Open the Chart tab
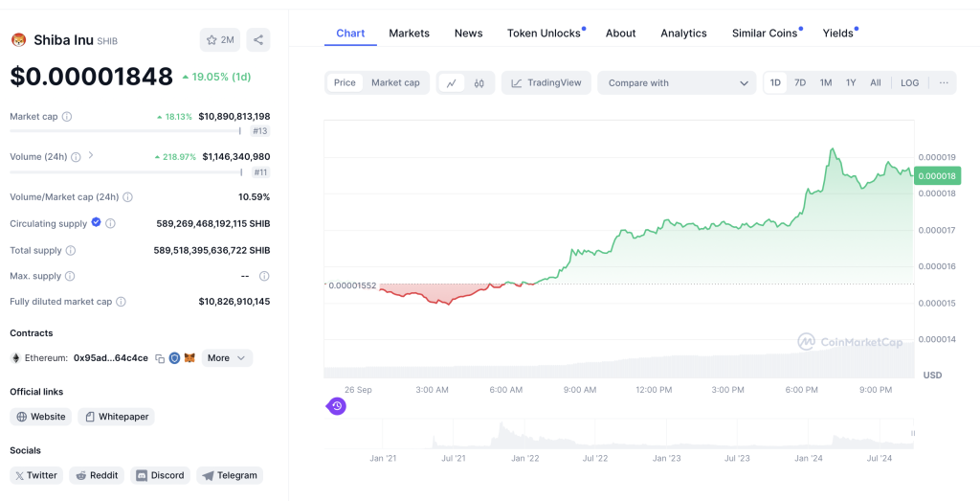This screenshot has height=501, width=980. [350, 34]
